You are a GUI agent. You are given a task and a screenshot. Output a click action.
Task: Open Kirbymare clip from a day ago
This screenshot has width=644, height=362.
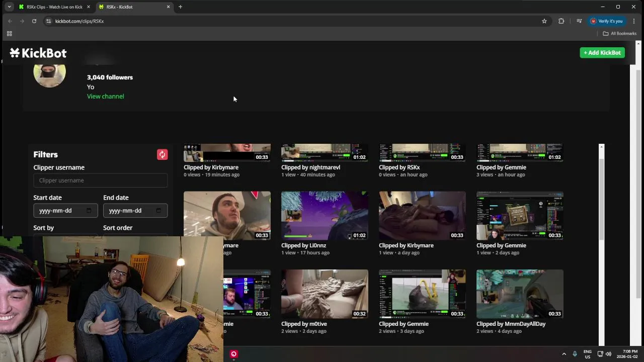click(x=422, y=216)
